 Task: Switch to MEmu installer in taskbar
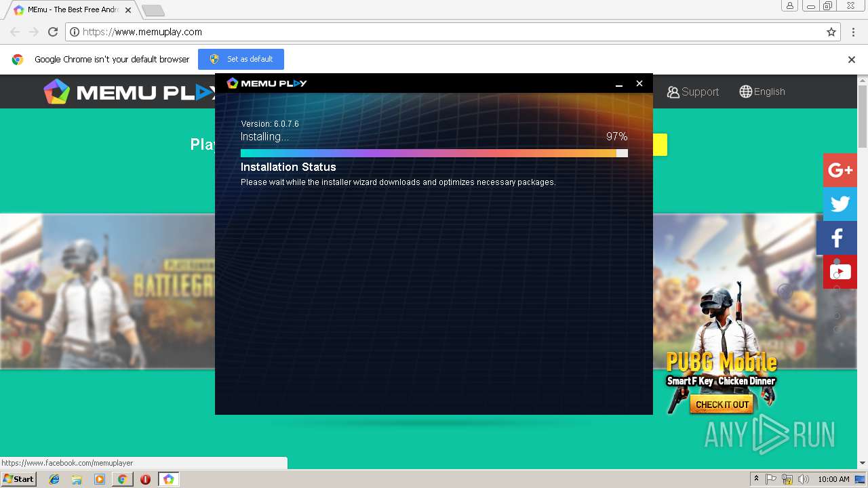point(168,479)
